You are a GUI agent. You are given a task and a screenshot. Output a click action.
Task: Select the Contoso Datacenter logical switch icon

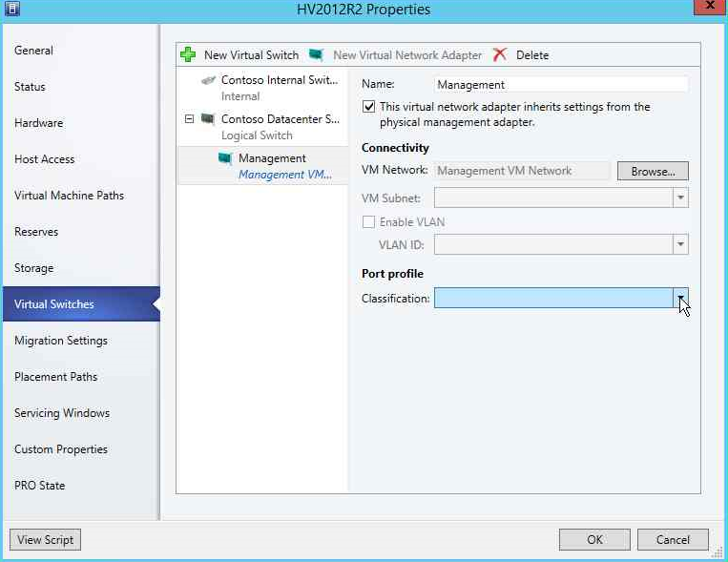coord(208,119)
